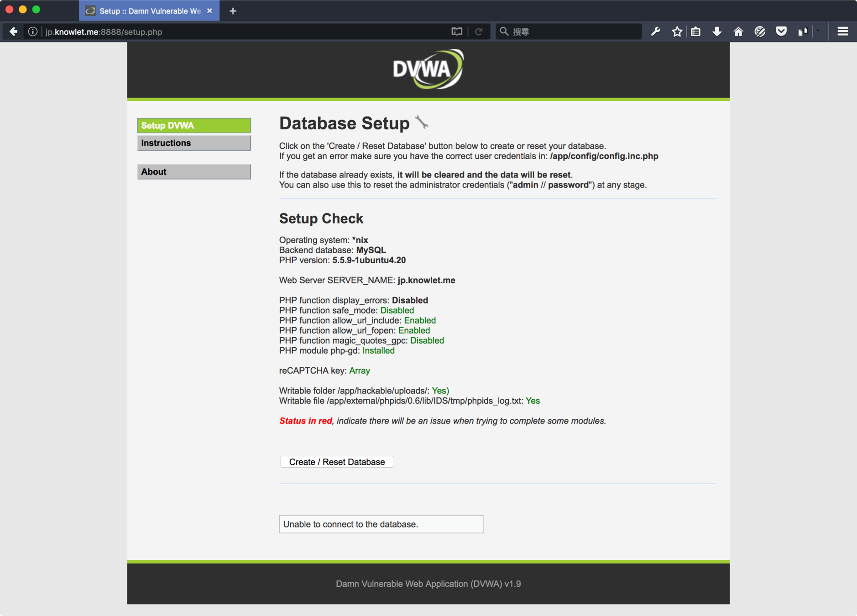Open site information icon in address bar
The width and height of the screenshot is (857, 616).
click(x=32, y=31)
